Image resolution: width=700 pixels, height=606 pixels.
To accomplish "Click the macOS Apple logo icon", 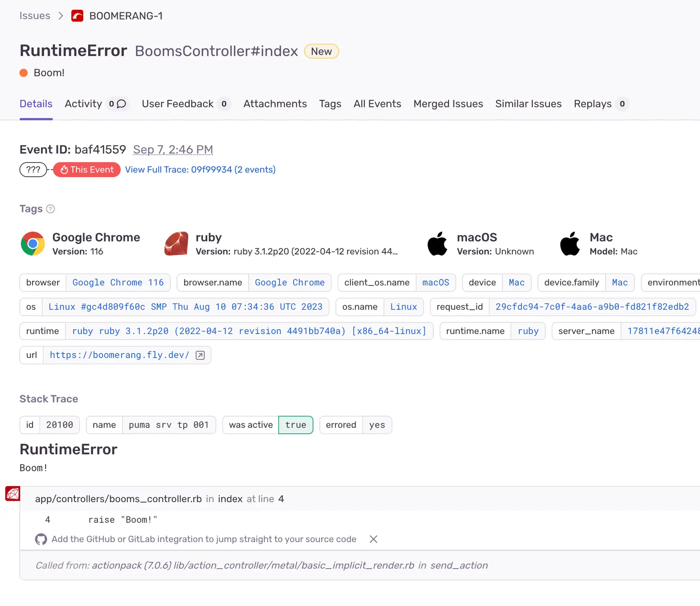I will tap(437, 243).
